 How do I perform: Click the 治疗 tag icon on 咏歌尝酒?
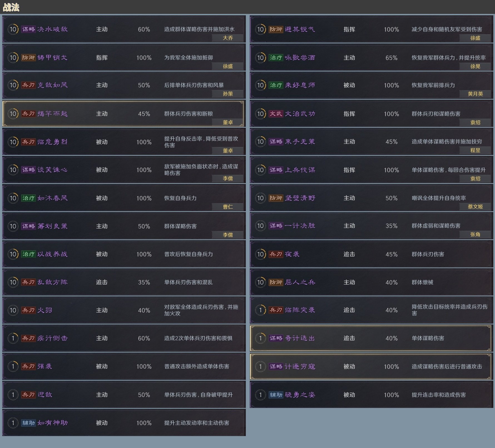click(276, 58)
